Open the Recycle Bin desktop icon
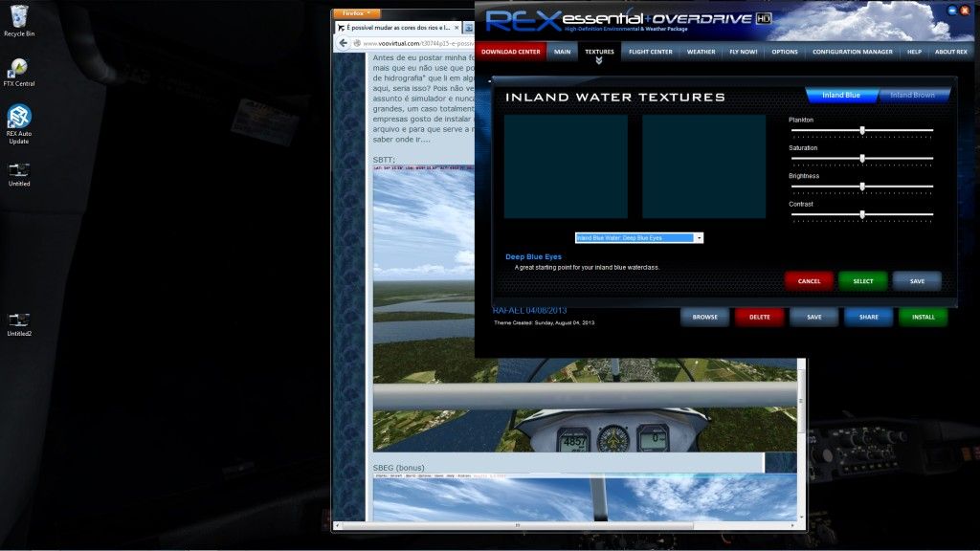This screenshot has height=551, width=980. point(19,21)
